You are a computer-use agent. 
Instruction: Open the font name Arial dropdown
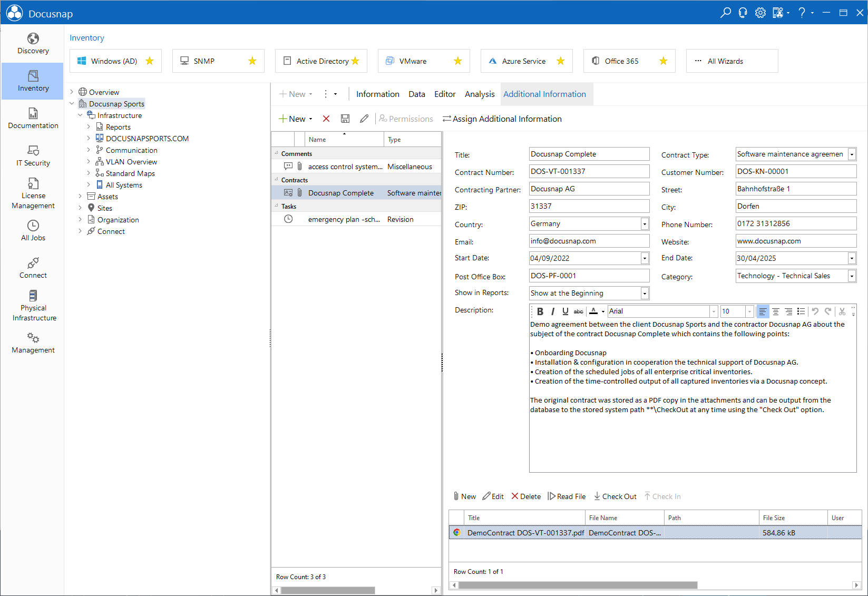click(x=713, y=311)
